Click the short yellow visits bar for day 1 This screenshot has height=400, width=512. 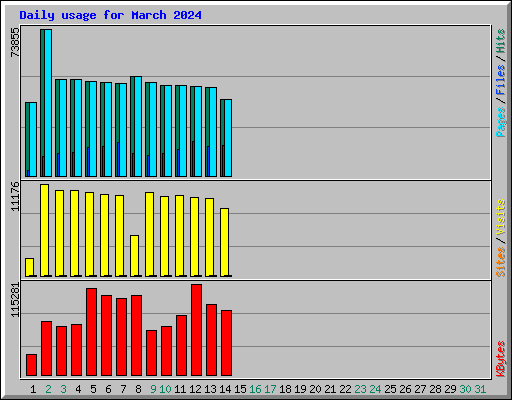coord(29,267)
